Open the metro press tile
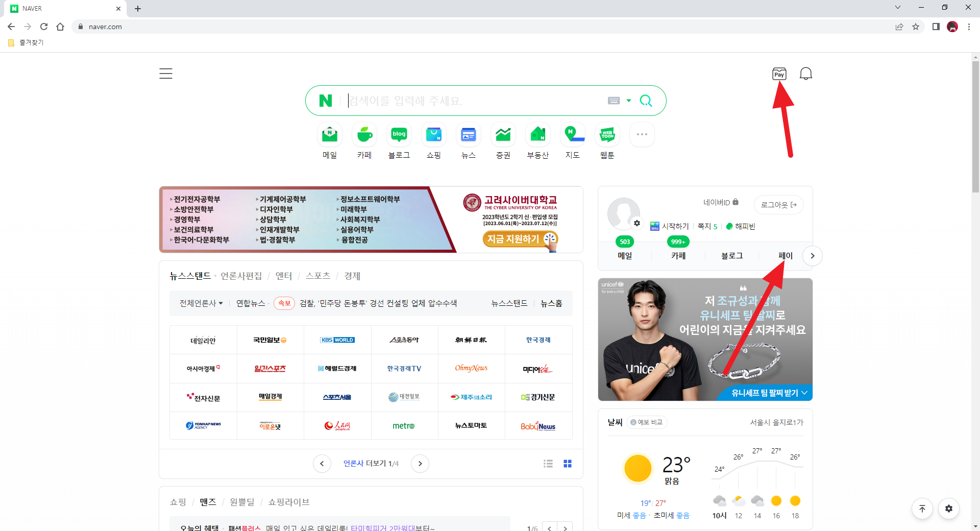Screen dimensions: 980x531 [x=404, y=426]
